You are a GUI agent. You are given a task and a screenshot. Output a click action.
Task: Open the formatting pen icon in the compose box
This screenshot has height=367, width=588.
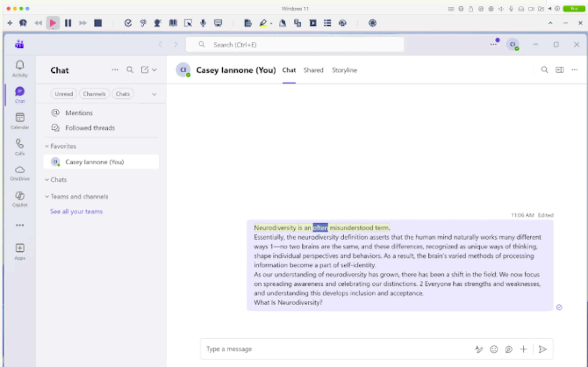click(x=479, y=349)
